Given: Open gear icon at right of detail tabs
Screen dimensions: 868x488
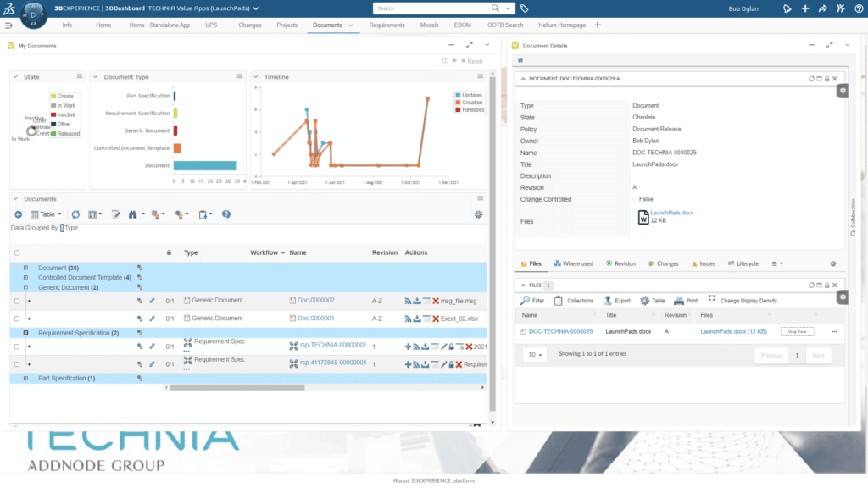Looking at the screenshot, I should [x=832, y=264].
